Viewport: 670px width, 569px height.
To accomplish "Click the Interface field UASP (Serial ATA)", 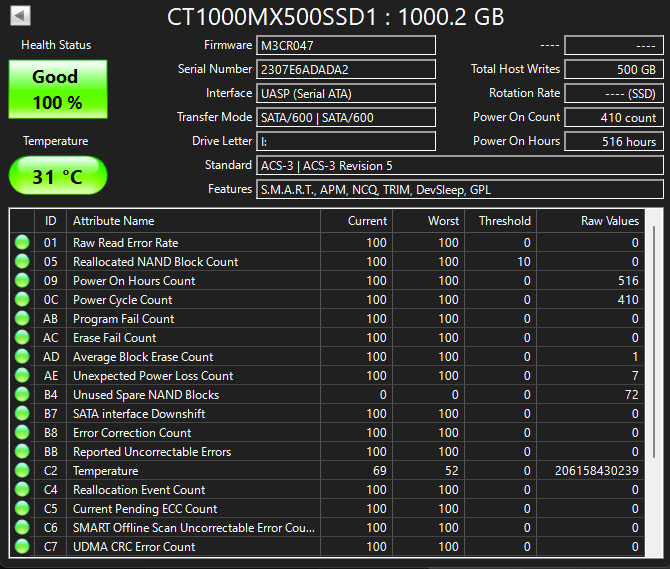I will [346, 93].
